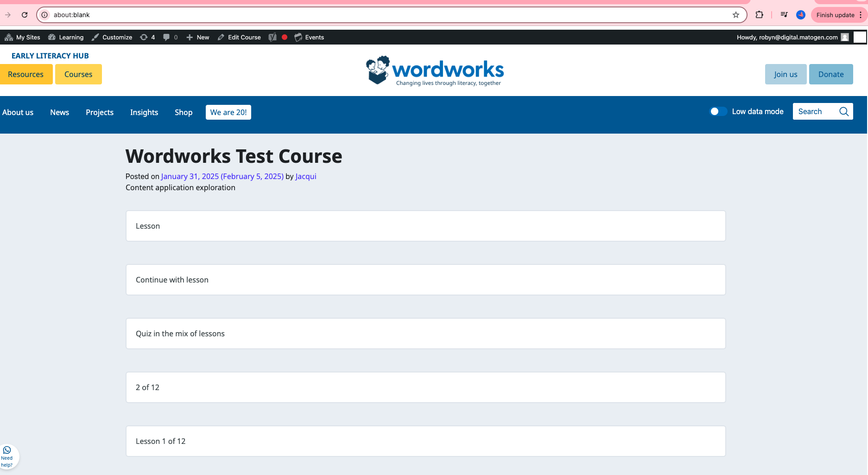
Task: Click the media control icon in browser toolbar
Action: [784, 15]
